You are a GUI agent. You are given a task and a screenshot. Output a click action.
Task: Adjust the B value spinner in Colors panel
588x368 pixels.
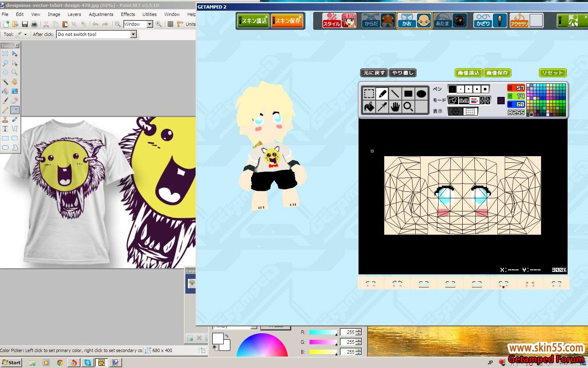tap(359, 352)
